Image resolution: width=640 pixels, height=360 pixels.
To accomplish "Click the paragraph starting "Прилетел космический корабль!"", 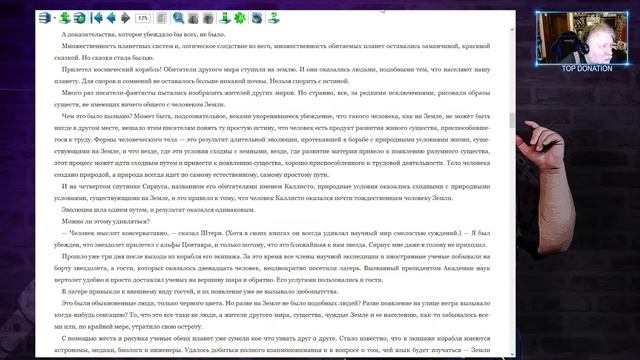I will (x=272, y=75).
